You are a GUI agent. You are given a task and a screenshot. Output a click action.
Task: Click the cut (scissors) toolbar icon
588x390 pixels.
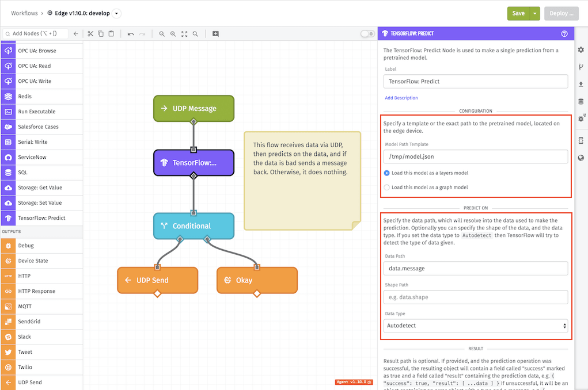click(90, 34)
